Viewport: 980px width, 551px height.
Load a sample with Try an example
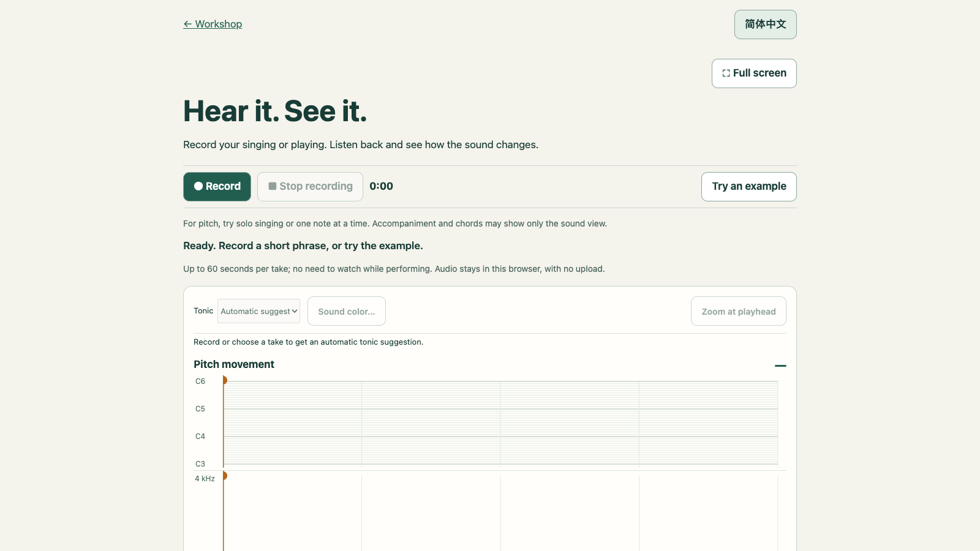[x=748, y=187]
